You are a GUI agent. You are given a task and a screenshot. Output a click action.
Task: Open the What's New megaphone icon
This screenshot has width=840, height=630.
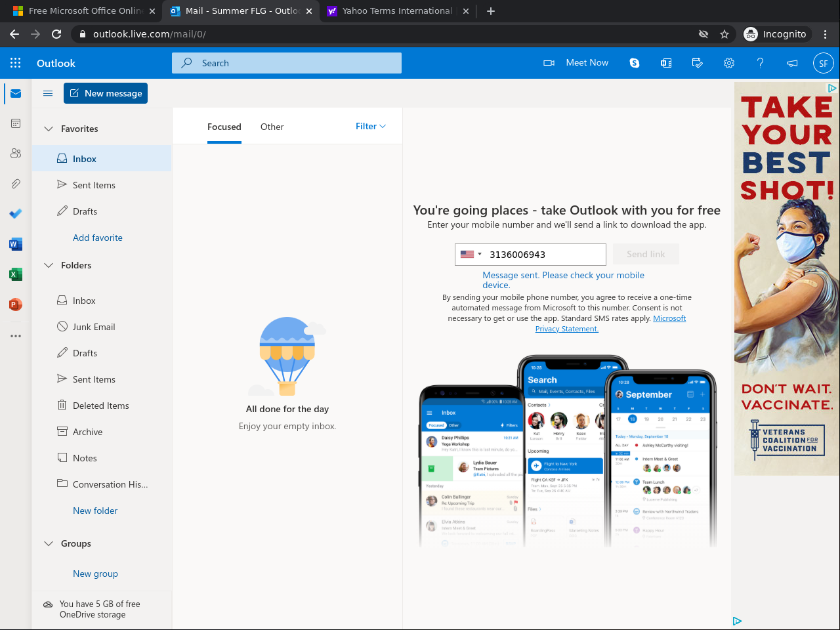792,63
